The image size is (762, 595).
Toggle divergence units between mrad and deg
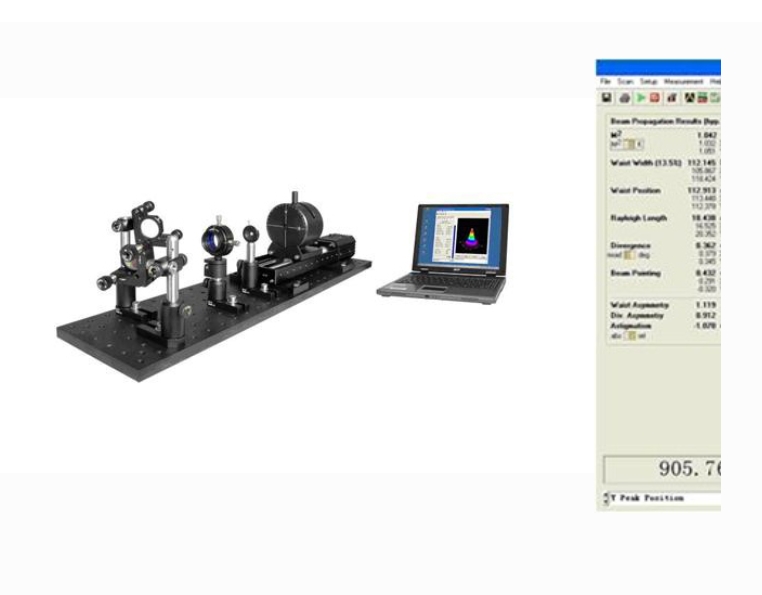click(x=629, y=255)
